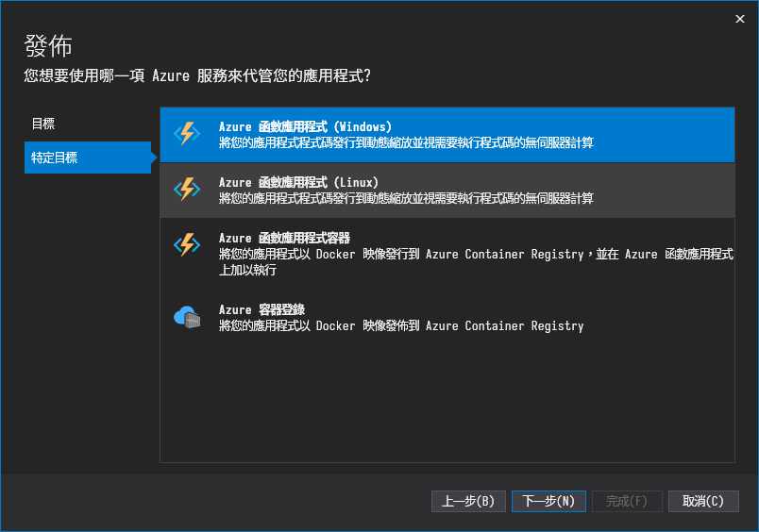Click the Azure Function App (Linux) lightning icon
Screen dimensions: 759x532
(187, 189)
